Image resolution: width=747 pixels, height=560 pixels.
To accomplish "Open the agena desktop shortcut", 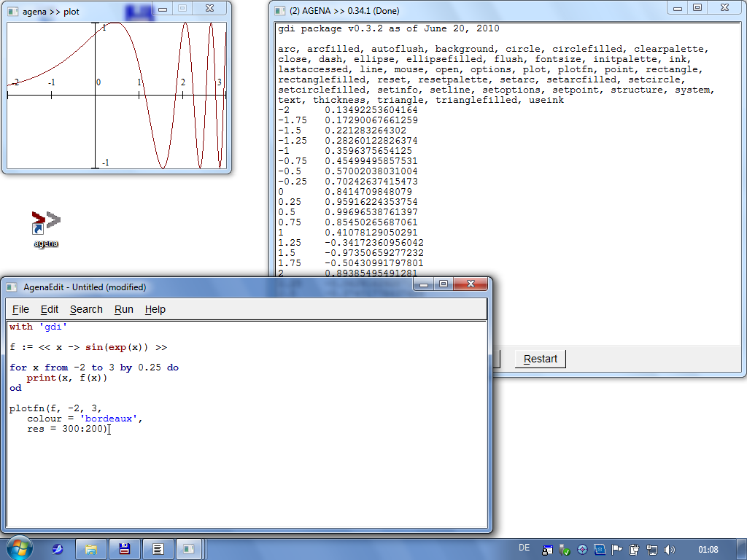I will tap(45, 224).
